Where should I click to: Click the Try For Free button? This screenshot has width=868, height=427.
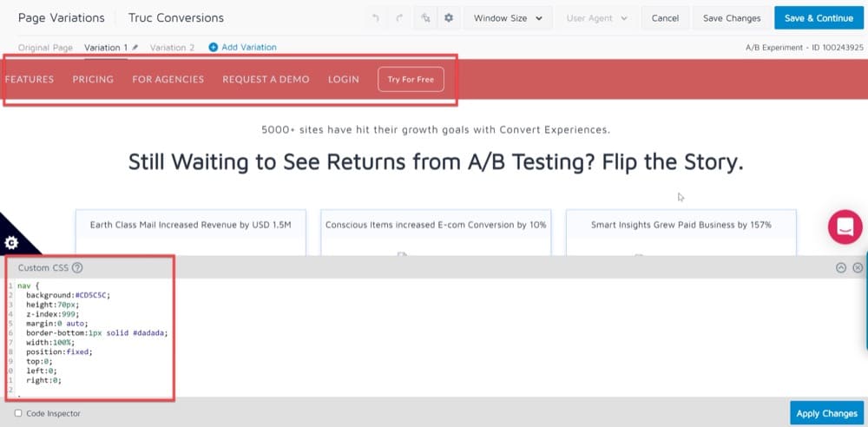click(x=411, y=79)
